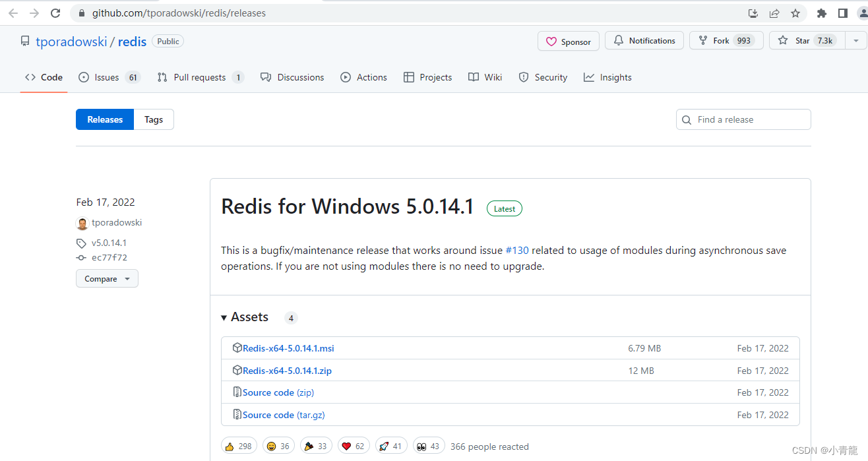Click the repository book icon

click(x=25, y=41)
